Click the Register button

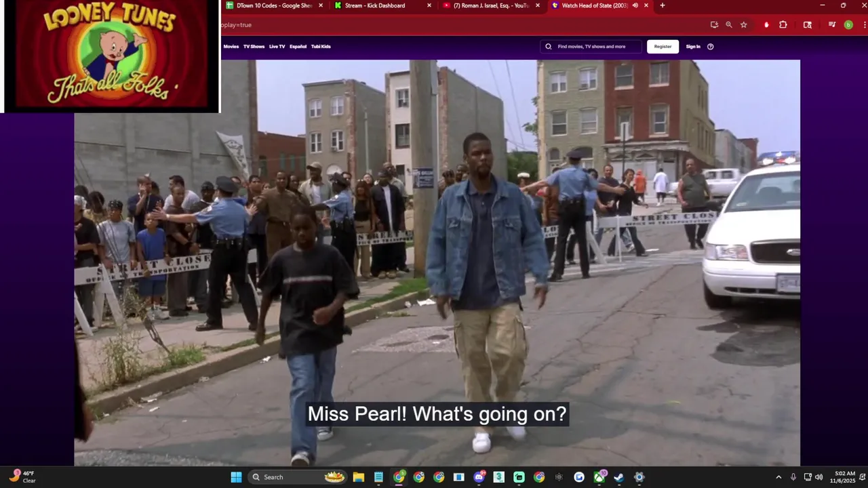point(663,47)
